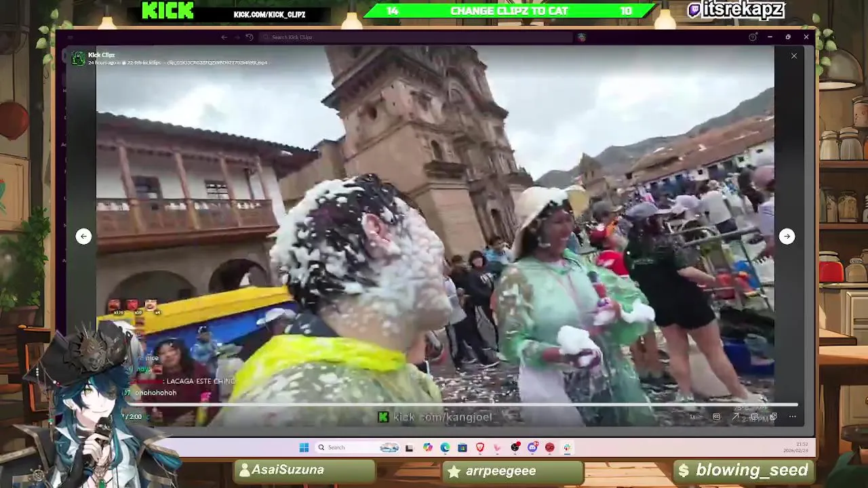Open Microsoft Store from taskbar
Screen dimensions: 868x488
[462, 447]
